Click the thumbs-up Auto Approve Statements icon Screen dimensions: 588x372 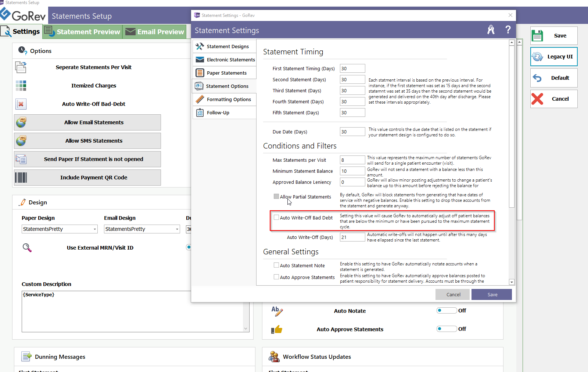pos(277,329)
